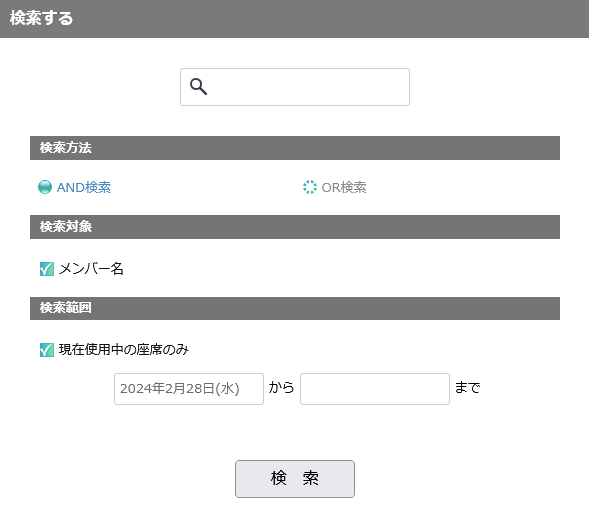Click the 検索対象 section header

tap(295, 227)
